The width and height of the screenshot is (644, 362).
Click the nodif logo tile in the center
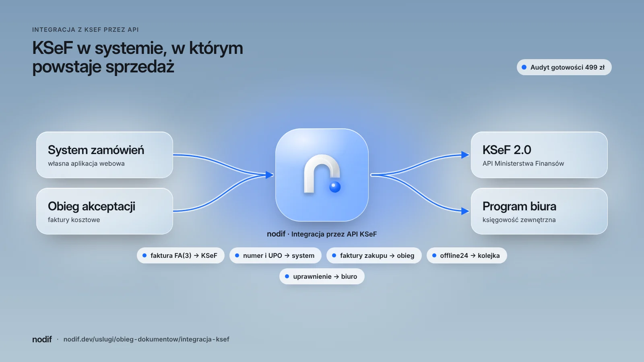click(322, 175)
